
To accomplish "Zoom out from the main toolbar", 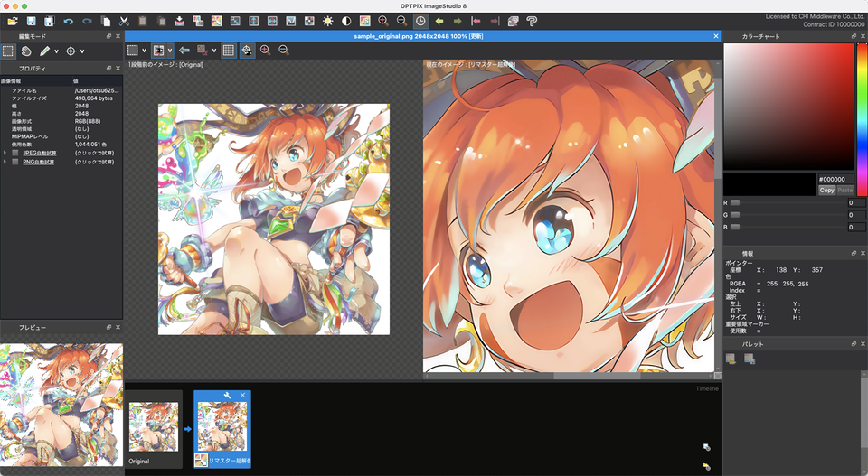I will click(401, 21).
